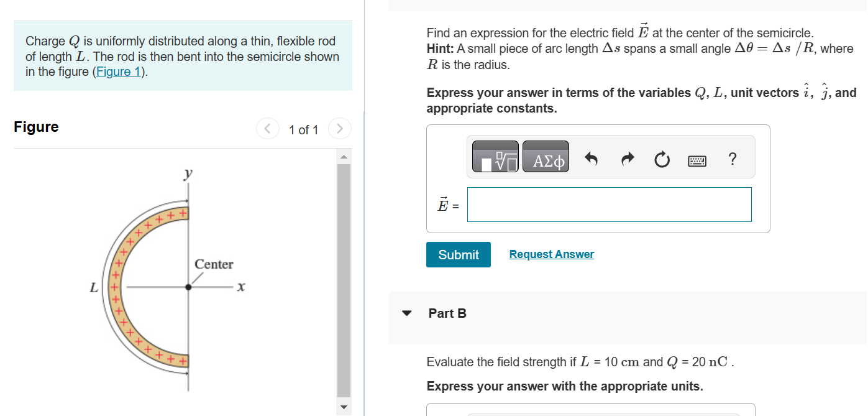
Task: Select the Figure heading label
Action: point(36,127)
